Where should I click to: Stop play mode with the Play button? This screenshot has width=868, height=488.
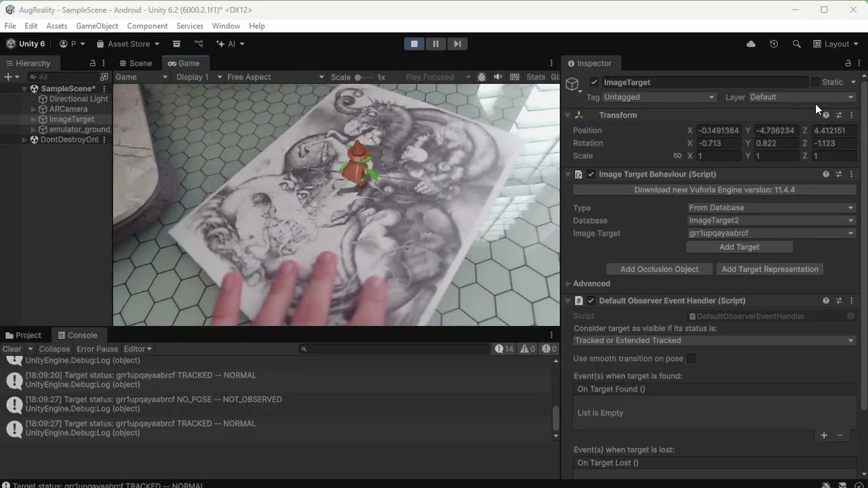[x=414, y=43]
